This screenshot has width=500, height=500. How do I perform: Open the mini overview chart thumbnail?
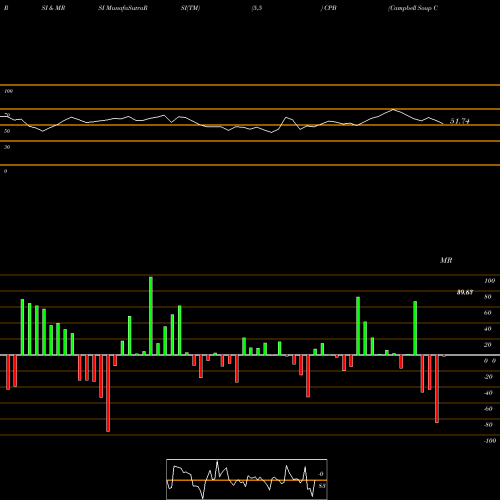point(247,479)
